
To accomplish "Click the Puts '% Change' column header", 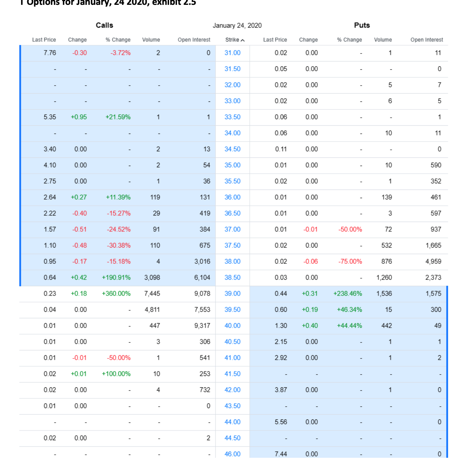I will (x=349, y=40).
